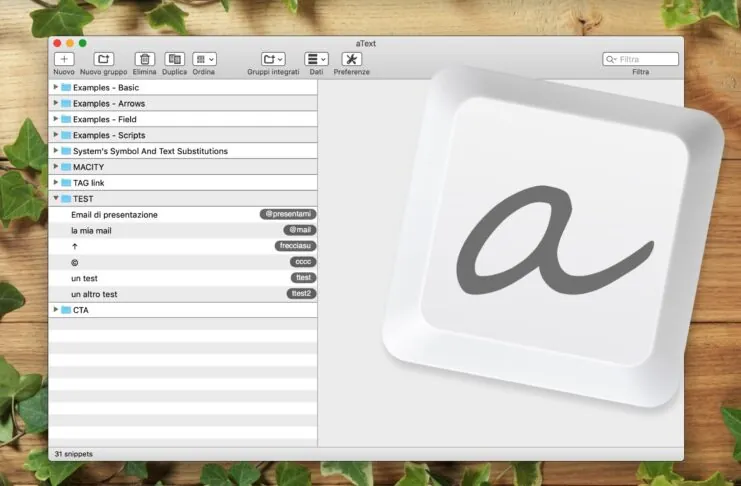
Task: Click the Examples - Basic label
Action: click(106, 87)
